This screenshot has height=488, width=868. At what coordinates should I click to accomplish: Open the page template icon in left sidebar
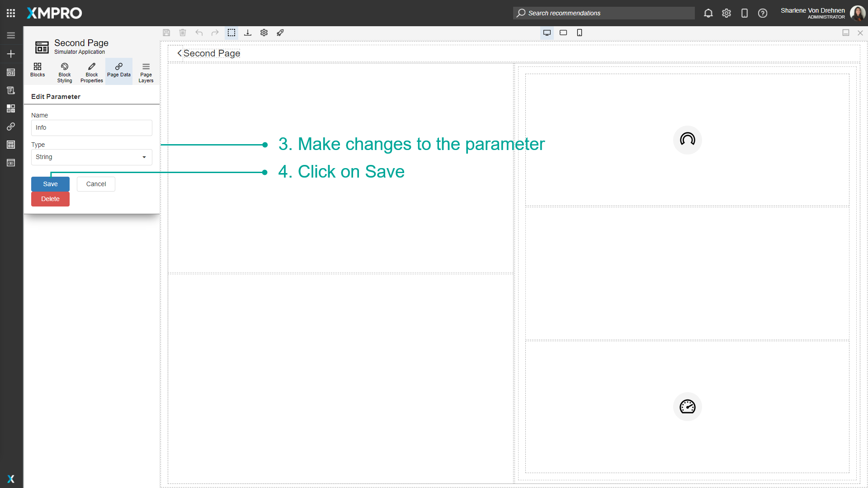pyautogui.click(x=11, y=145)
